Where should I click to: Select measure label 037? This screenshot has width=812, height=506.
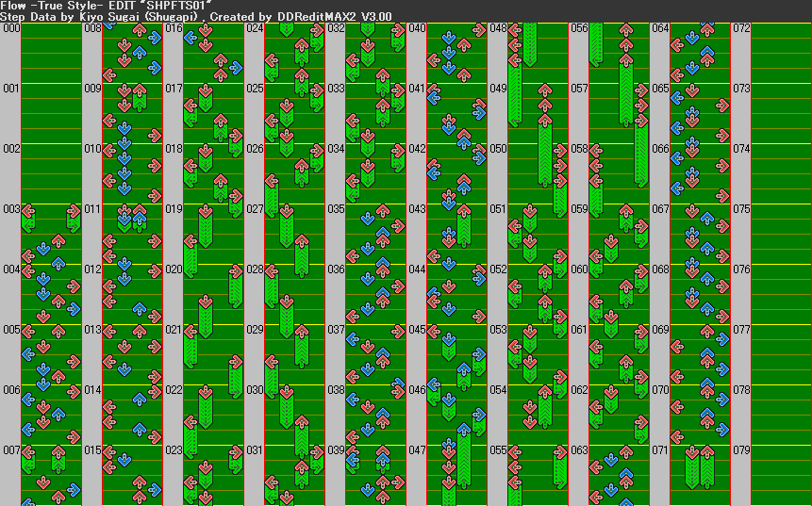[336, 330]
